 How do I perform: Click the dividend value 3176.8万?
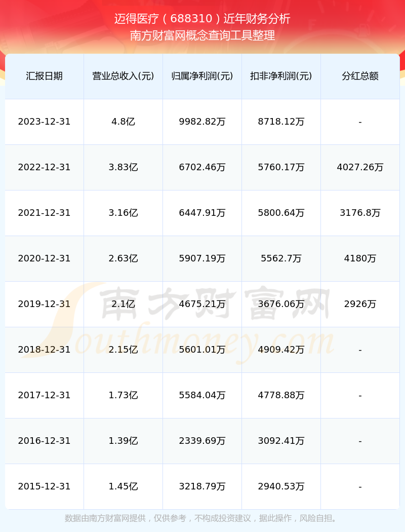click(x=360, y=213)
